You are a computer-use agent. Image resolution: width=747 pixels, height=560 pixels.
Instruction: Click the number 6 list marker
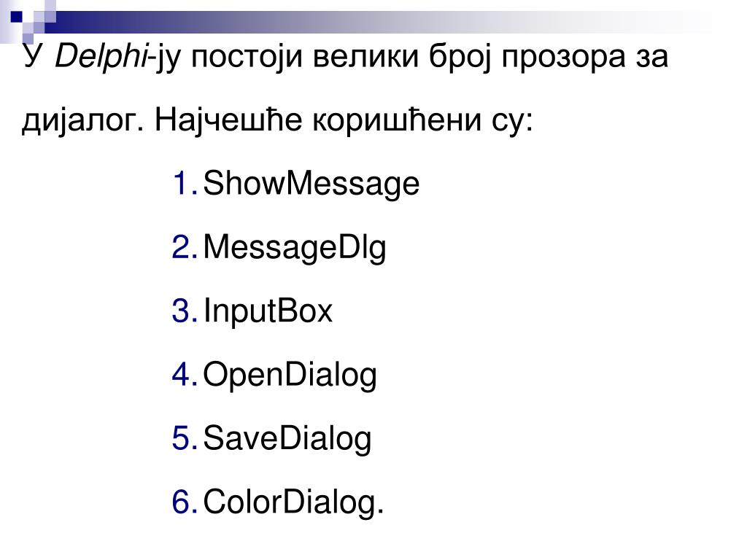(x=185, y=502)
